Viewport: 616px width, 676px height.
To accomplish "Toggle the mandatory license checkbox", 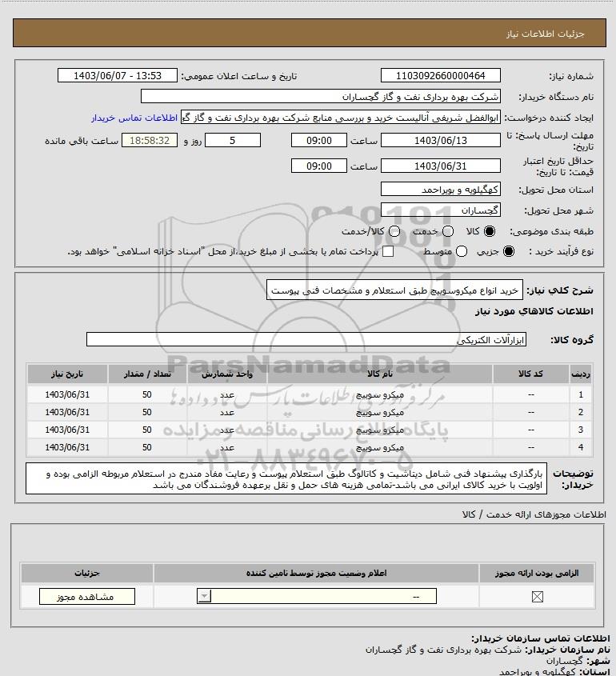I will 537,597.
